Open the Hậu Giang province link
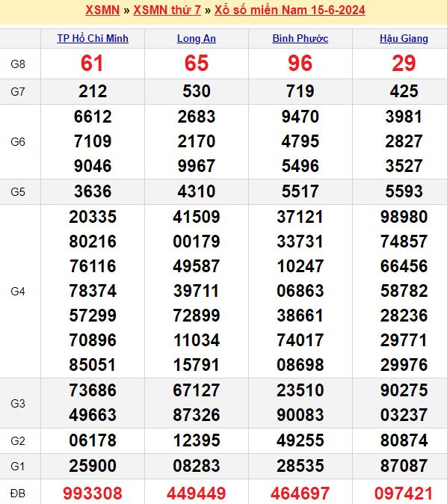Image resolution: width=447 pixels, height=504 pixels. click(x=404, y=39)
